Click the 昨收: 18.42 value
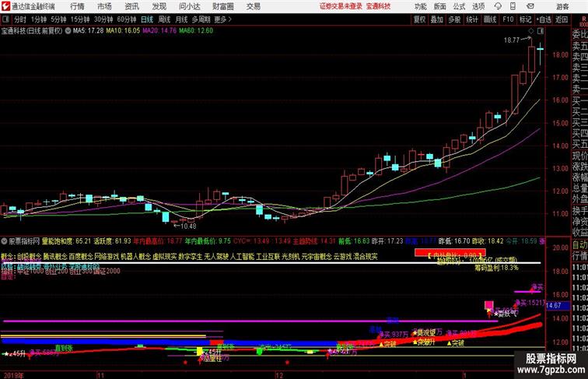This screenshot has height=379, width=588. [487, 241]
